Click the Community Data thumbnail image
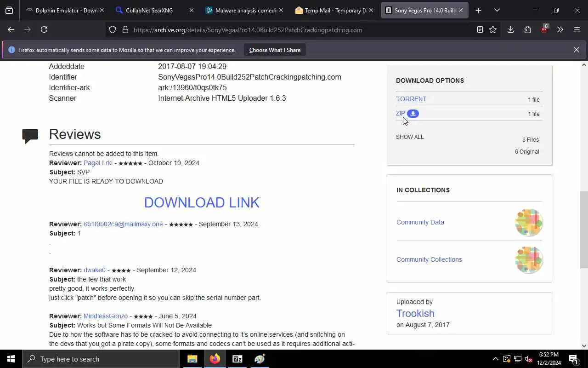 529,223
